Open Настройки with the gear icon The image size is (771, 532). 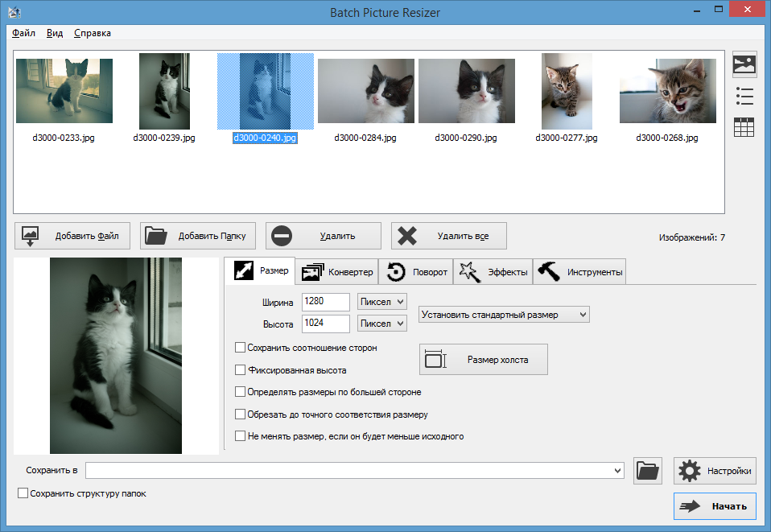(715, 471)
